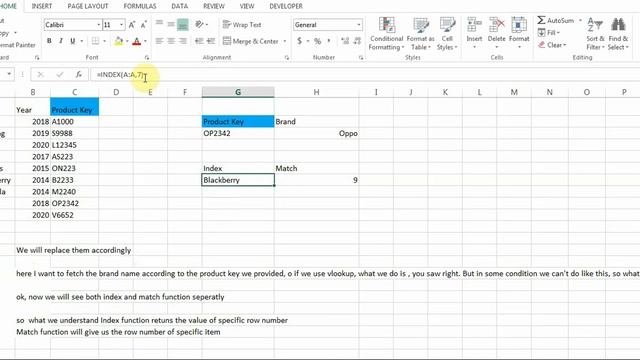This screenshot has height=360, width=640.
Task: Click the Decrease Font Size icon
Action: (143, 25)
